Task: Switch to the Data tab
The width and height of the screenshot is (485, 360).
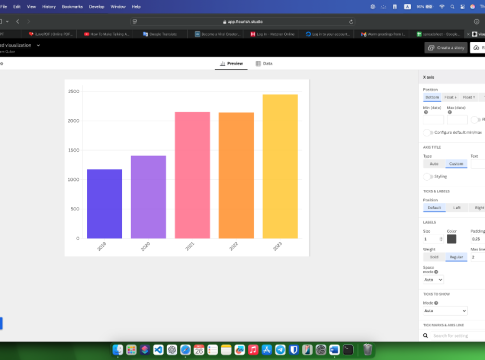Action: click(264, 63)
